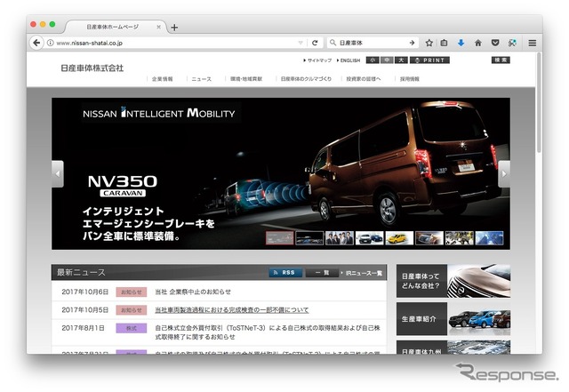Show next slide with right carousel arrow
The width and height of the screenshot is (569, 392).
coord(504,174)
